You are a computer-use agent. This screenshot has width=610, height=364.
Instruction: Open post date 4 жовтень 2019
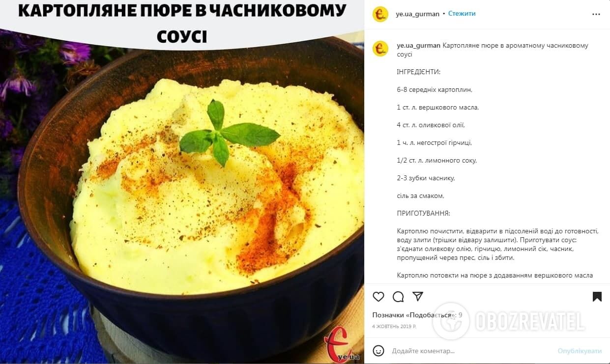tap(394, 326)
